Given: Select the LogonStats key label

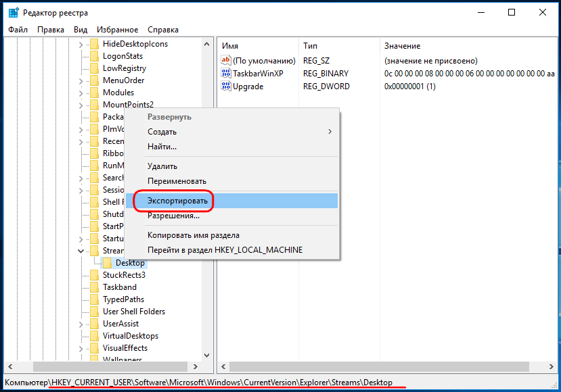Looking at the screenshot, I should (122, 56).
